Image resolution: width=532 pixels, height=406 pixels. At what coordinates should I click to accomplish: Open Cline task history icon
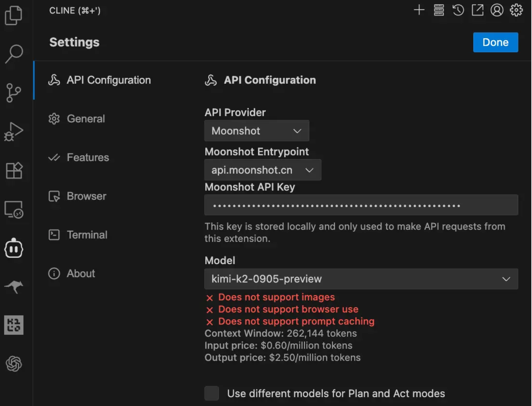click(x=458, y=10)
